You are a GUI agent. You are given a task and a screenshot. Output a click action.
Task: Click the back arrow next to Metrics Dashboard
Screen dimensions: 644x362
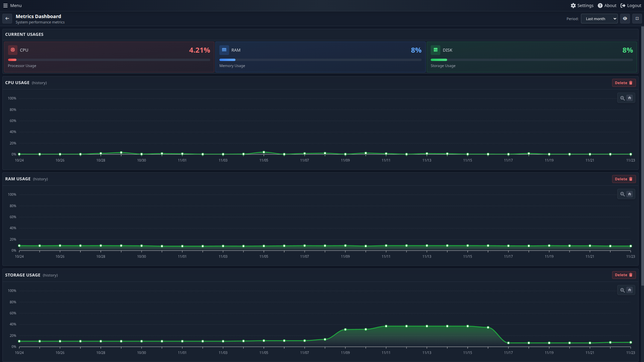7,18
